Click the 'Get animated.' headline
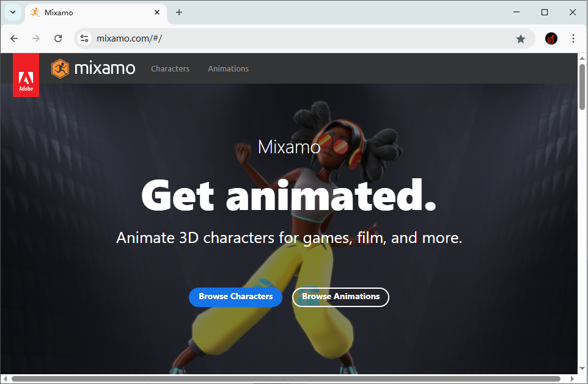Viewport: 588px width, 384px height. coord(288,195)
